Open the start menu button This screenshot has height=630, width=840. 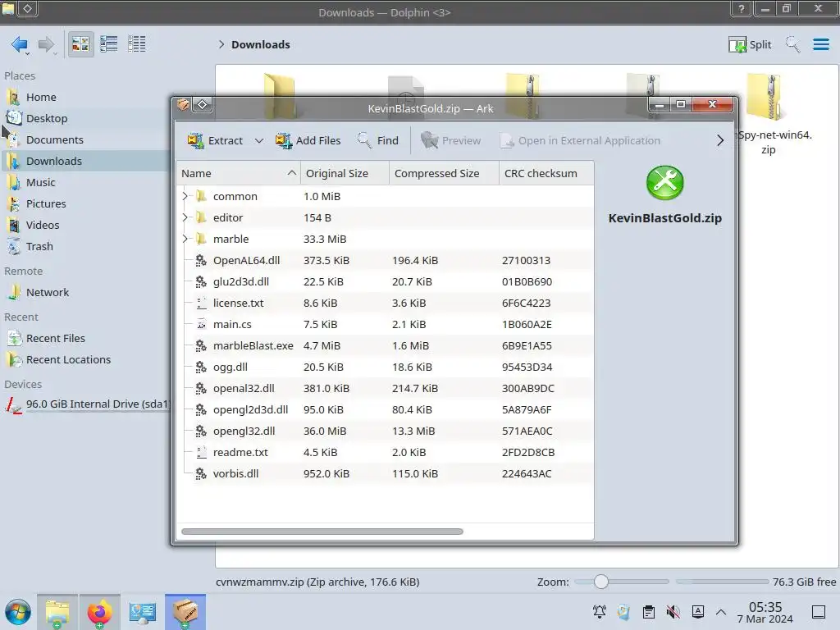[18, 612]
